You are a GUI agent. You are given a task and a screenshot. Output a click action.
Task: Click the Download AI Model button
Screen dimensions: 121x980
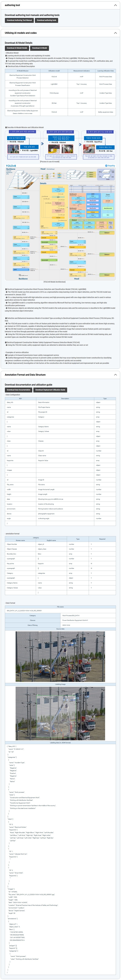click(x=39, y=48)
